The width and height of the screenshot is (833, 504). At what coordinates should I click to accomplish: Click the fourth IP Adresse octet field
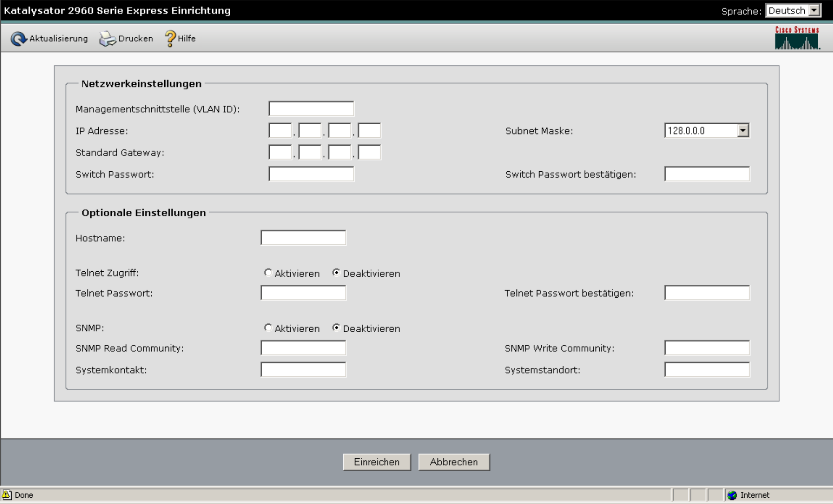[369, 130]
